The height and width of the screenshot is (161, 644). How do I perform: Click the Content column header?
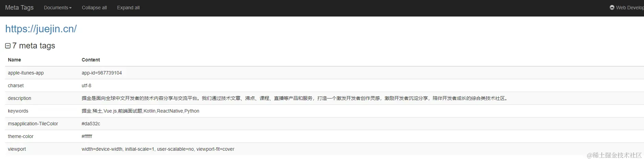91,60
